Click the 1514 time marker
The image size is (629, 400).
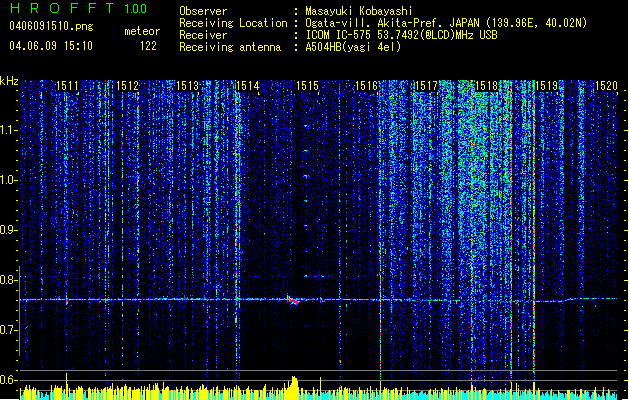tap(247, 85)
